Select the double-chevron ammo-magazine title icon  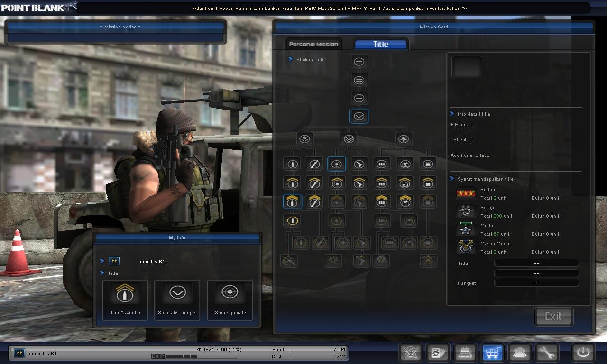pyautogui.click(x=382, y=201)
